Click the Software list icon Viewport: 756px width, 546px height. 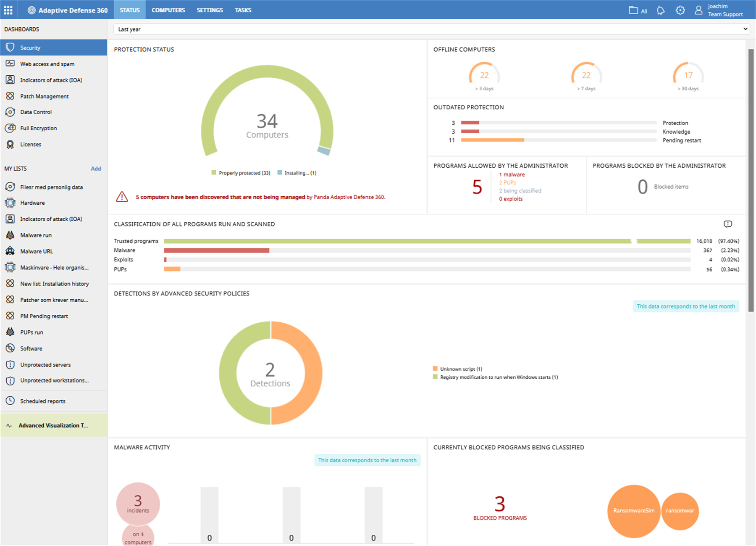point(10,348)
